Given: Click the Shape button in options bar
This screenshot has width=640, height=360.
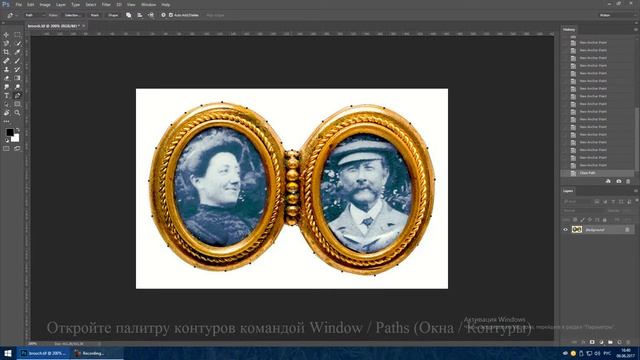Looking at the screenshot, I should tap(113, 15).
